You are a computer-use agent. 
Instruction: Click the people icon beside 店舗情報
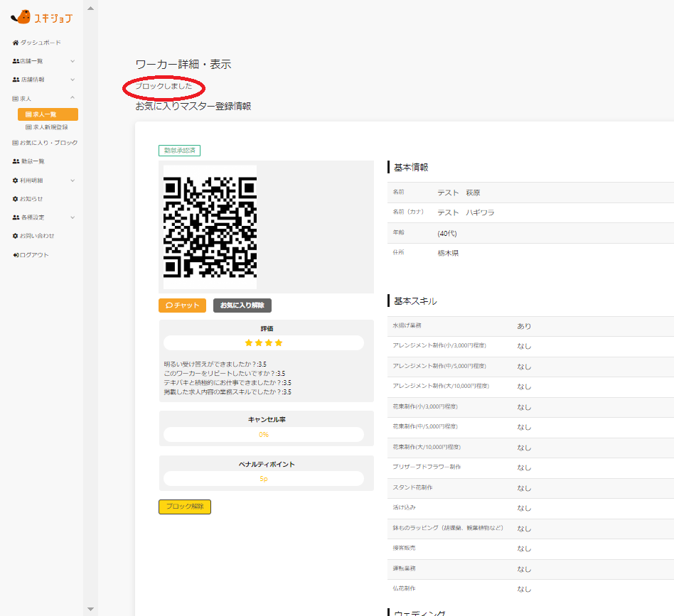16,80
